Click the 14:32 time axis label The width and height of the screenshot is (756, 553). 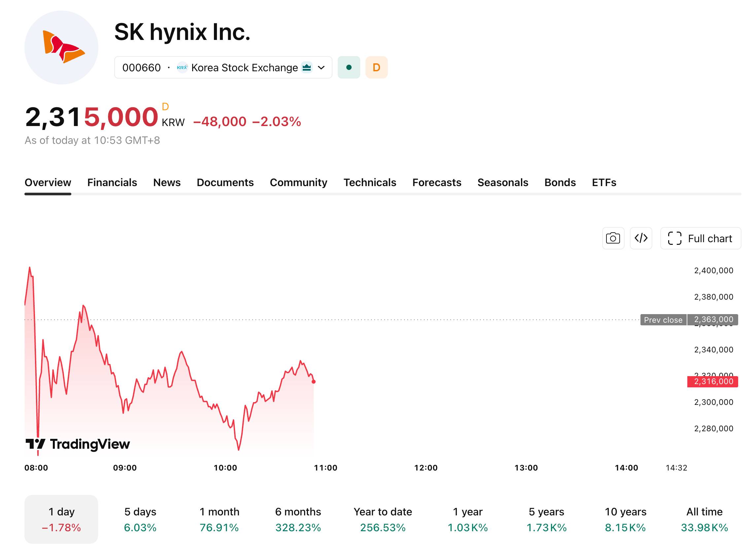(676, 468)
